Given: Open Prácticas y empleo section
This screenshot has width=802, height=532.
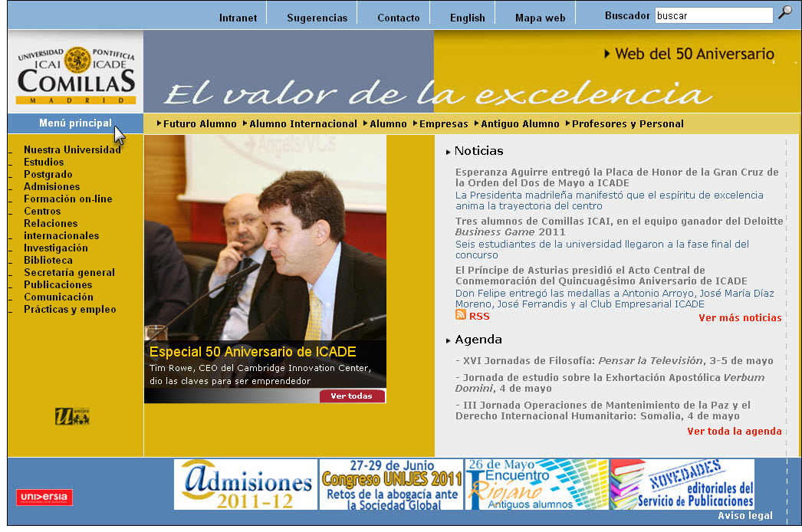Looking at the screenshot, I should [70, 310].
